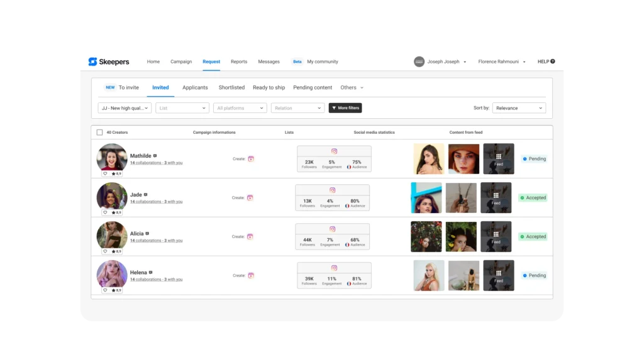Viewport: 644px width, 362px height.
Task: Open Alicia's first feed photo with flowers
Action: pyautogui.click(x=426, y=237)
